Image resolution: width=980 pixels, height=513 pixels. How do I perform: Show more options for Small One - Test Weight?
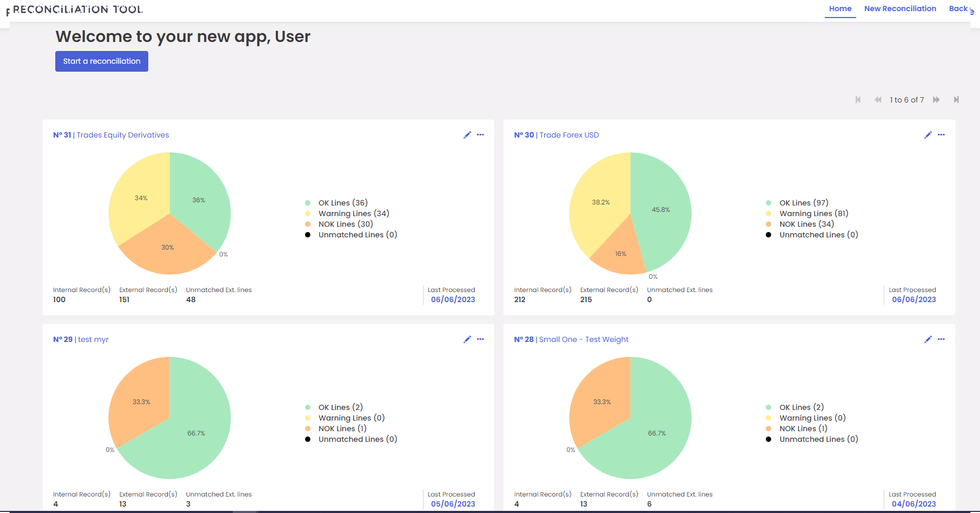point(941,339)
